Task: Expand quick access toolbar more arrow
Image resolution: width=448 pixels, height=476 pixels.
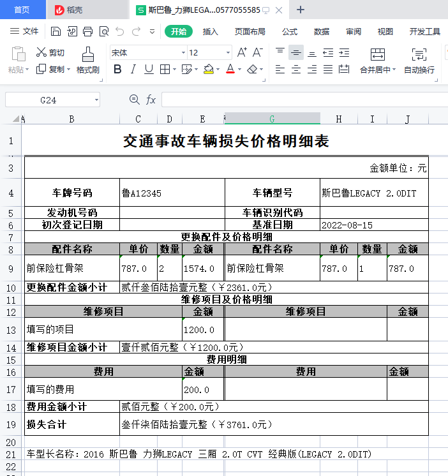Action: tap(152, 31)
